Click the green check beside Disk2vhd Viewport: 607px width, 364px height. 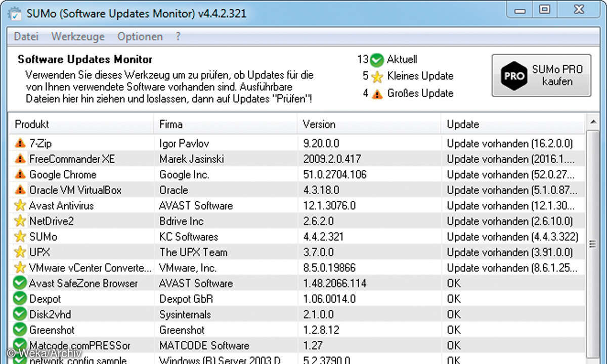20,314
